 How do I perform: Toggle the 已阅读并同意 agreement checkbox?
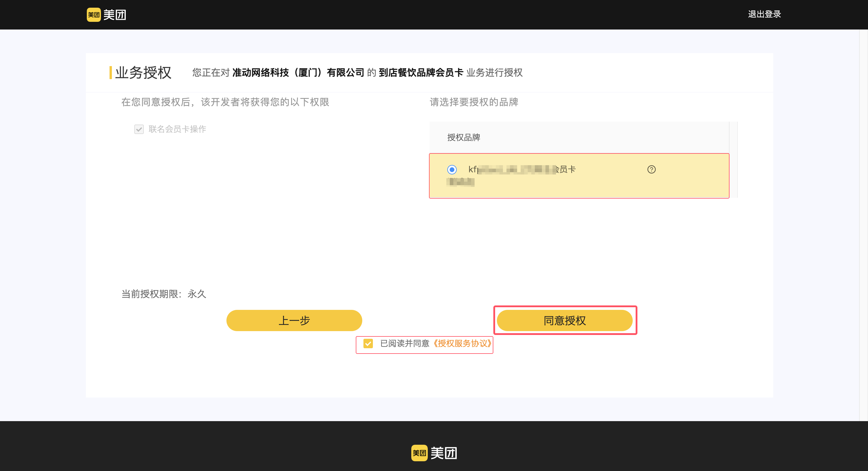coord(368,343)
